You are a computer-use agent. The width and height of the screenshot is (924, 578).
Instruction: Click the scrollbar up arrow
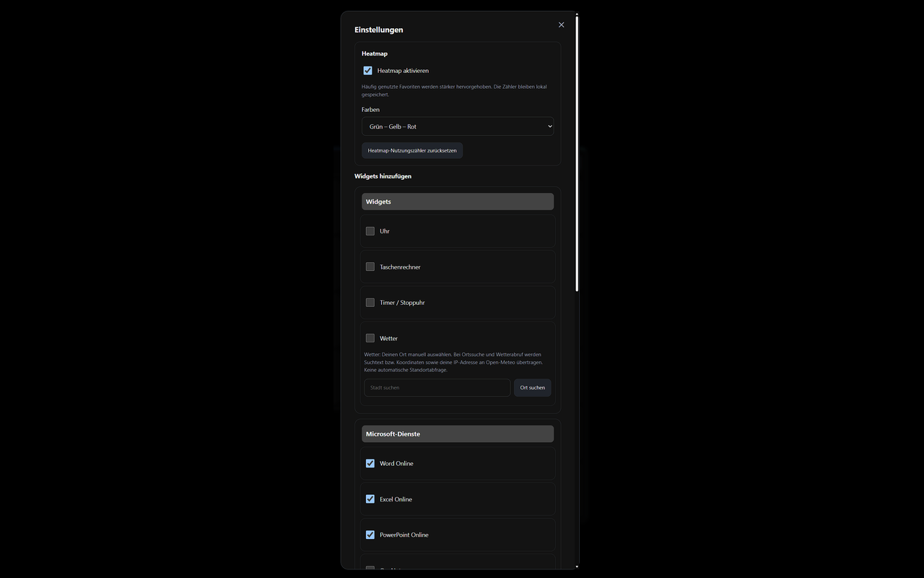click(577, 14)
